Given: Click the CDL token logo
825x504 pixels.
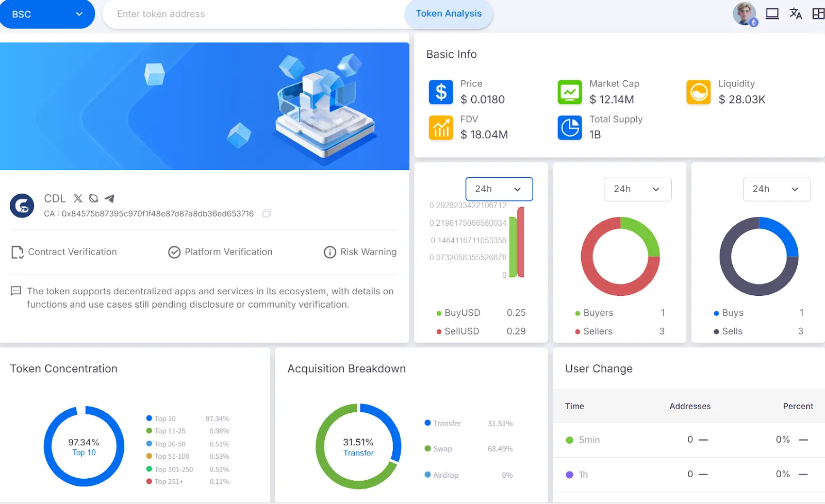Looking at the screenshot, I should pyautogui.click(x=22, y=206).
